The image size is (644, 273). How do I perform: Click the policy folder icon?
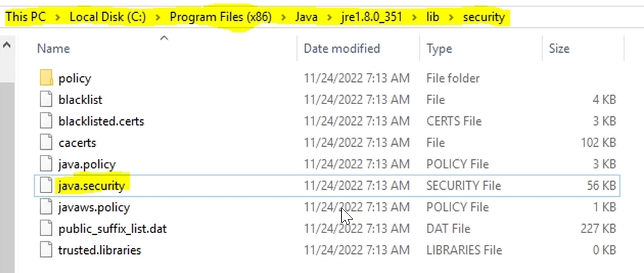click(x=46, y=78)
